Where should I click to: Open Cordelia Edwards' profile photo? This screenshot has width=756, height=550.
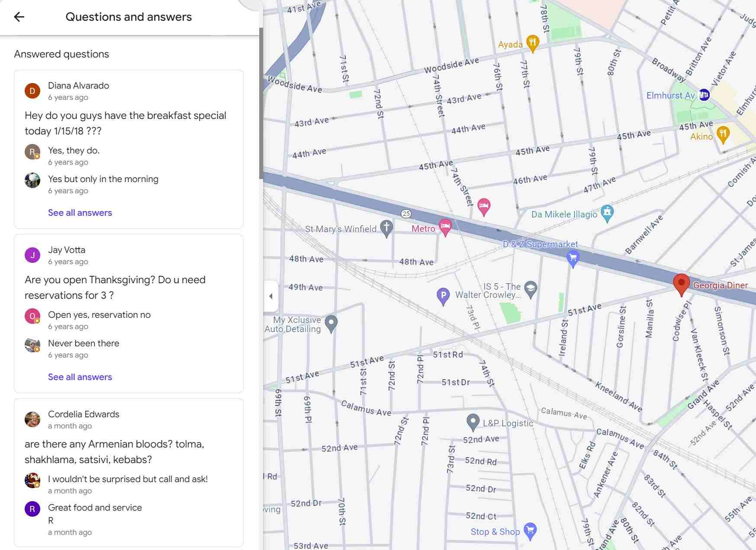click(x=32, y=419)
